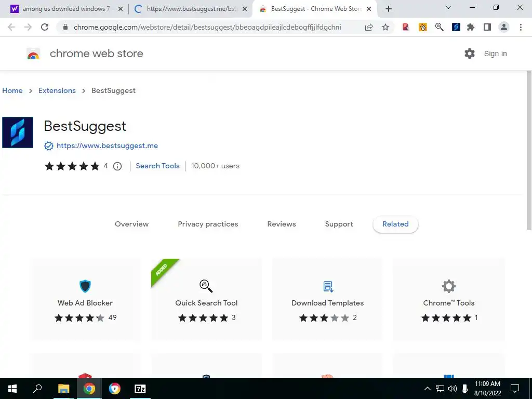This screenshot has height=399, width=532.
Task: Click the Sign in link
Action: [x=495, y=54]
